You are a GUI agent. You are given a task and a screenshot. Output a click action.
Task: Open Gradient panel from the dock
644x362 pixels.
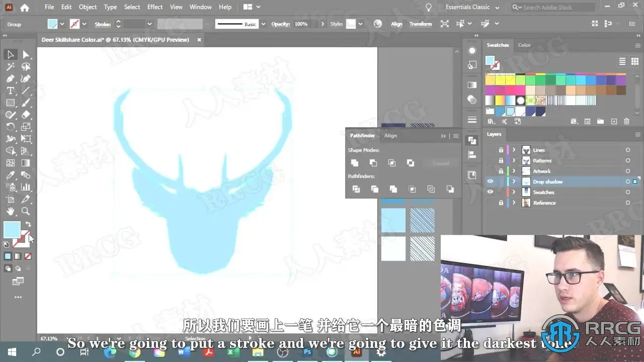point(472,84)
